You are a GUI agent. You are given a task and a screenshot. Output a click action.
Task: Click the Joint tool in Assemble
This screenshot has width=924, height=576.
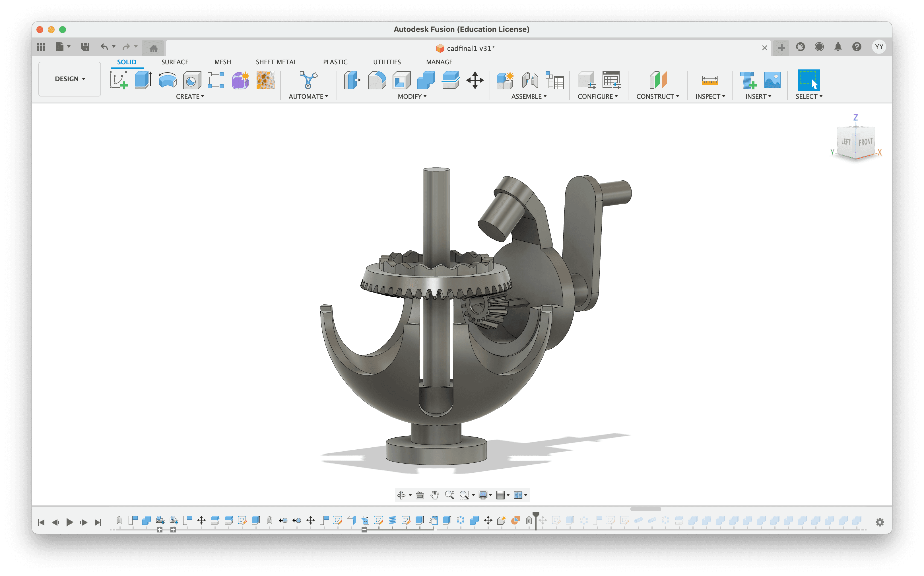tap(530, 80)
